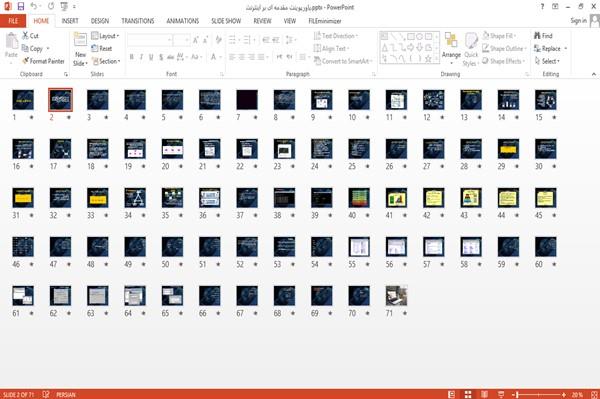Open the FILE tab

[13, 21]
